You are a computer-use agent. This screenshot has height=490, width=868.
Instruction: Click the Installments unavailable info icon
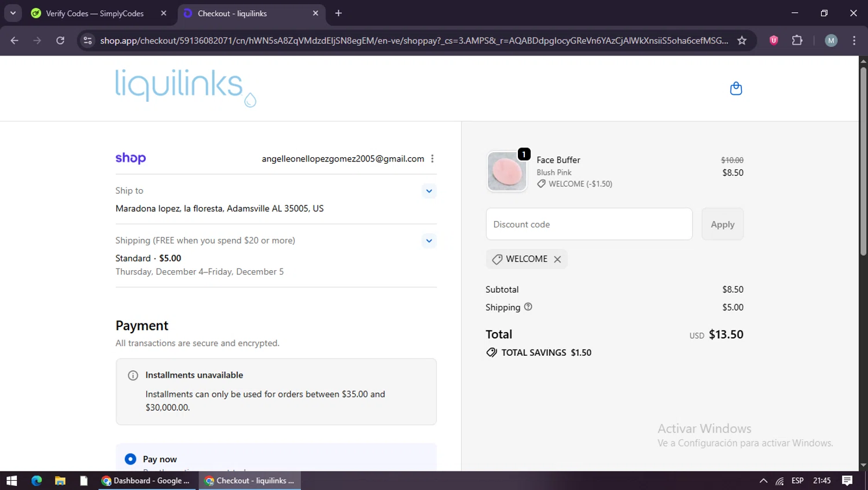133,375
